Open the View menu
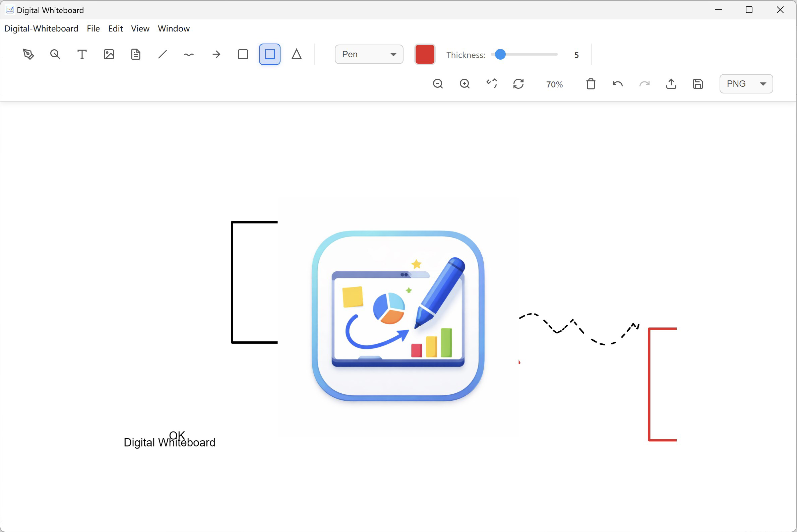Image resolution: width=797 pixels, height=532 pixels. tap(140, 28)
